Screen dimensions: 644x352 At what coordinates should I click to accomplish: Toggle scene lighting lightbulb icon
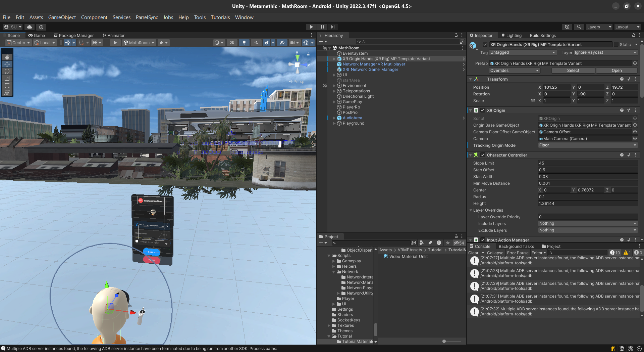click(x=244, y=43)
